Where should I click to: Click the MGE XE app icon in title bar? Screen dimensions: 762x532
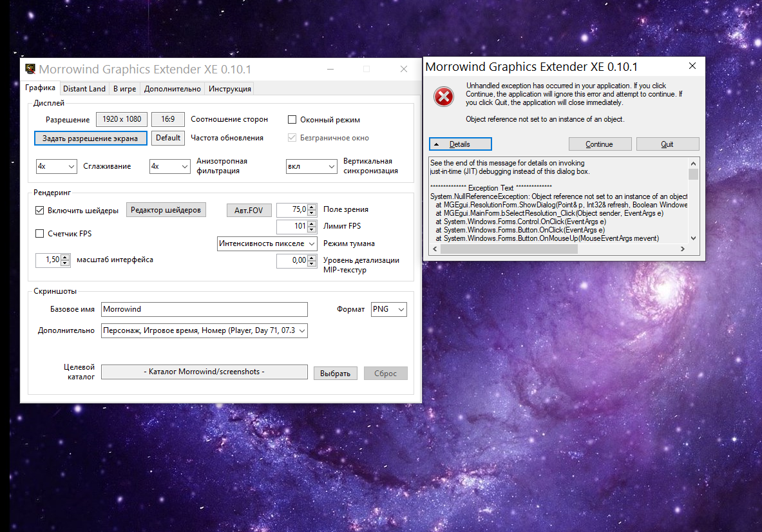click(30, 69)
